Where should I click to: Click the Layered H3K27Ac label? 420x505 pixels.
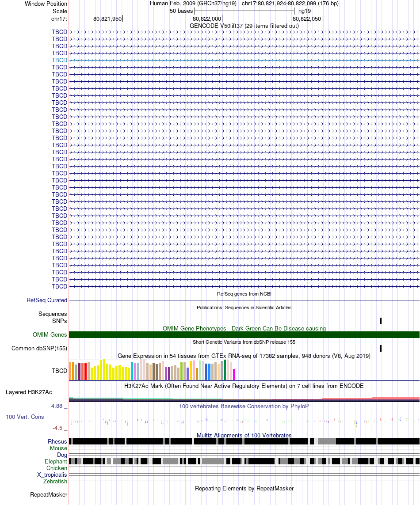29,392
